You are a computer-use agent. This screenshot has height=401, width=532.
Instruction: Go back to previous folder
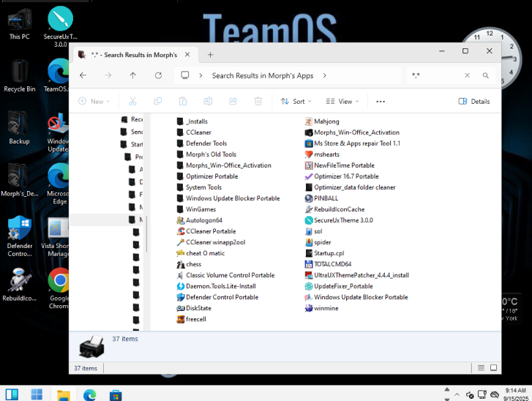click(x=83, y=75)
